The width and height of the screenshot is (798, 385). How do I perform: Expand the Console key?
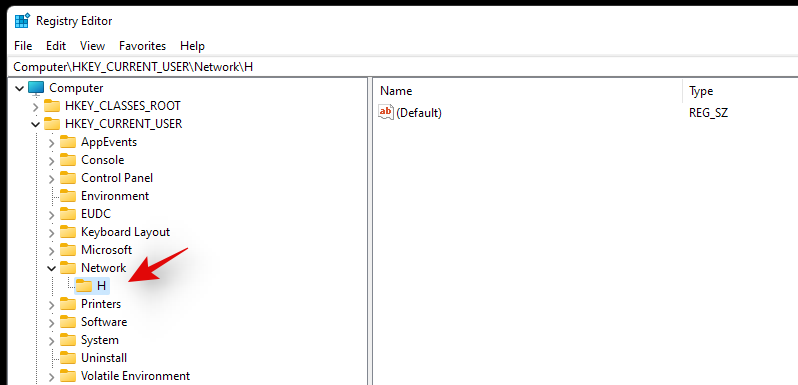coord(51,161)
